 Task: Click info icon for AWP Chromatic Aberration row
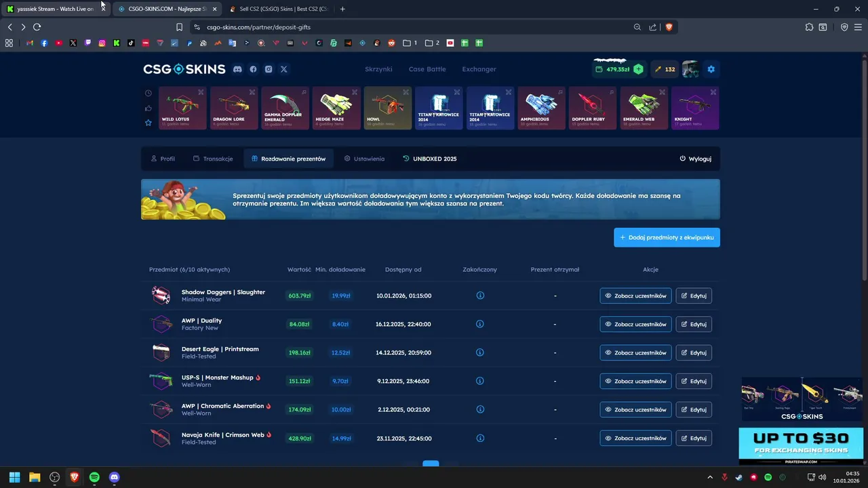[480, 409]
